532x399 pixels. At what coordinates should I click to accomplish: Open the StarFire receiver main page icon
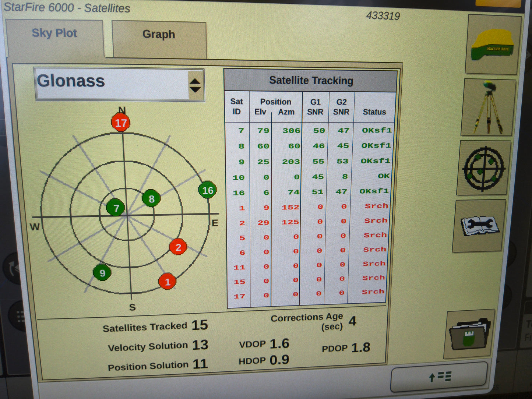pyautogui.click(x=493, y=45)
